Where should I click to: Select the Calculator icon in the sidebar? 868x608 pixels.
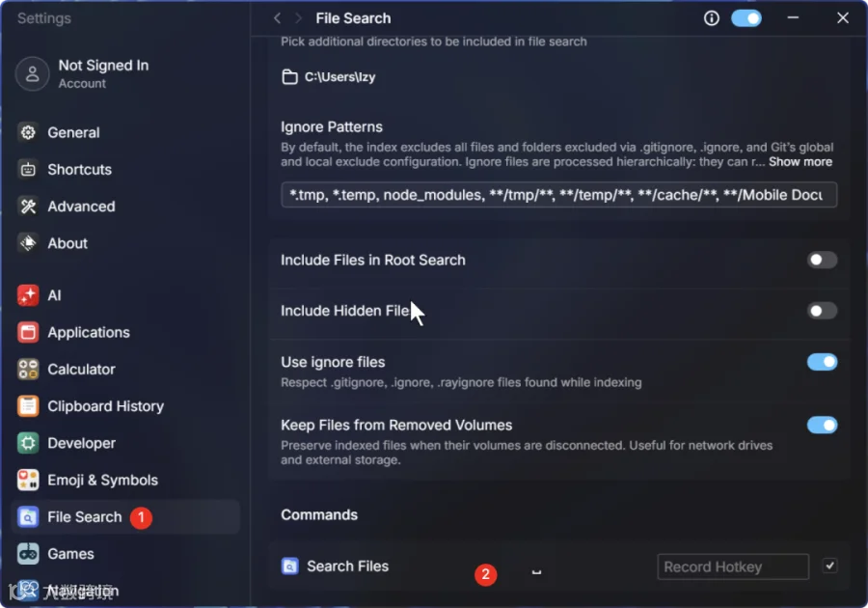pos(28,370)
